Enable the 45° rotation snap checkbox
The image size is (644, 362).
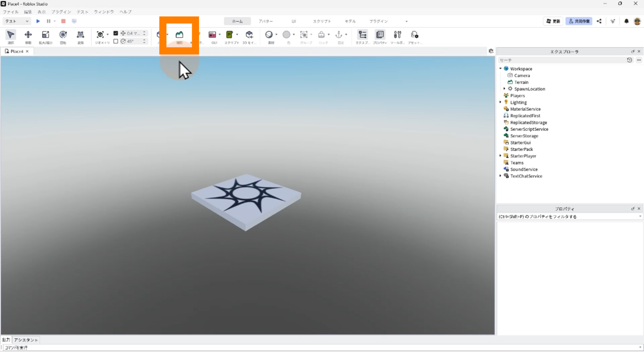[x=116, y=41]
